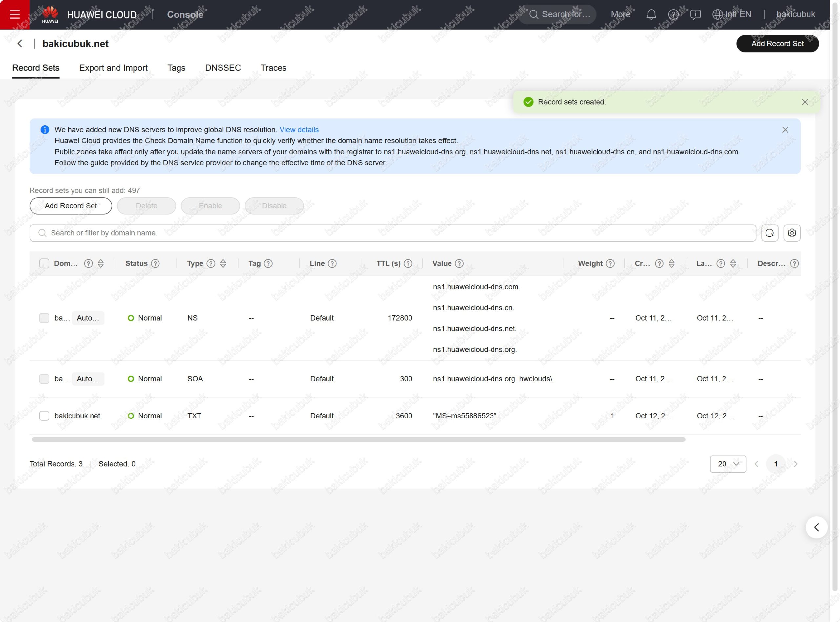The image size is (840, 622).
Task: Dismiss the DNS servers info banner
Action: pos(785,130)
